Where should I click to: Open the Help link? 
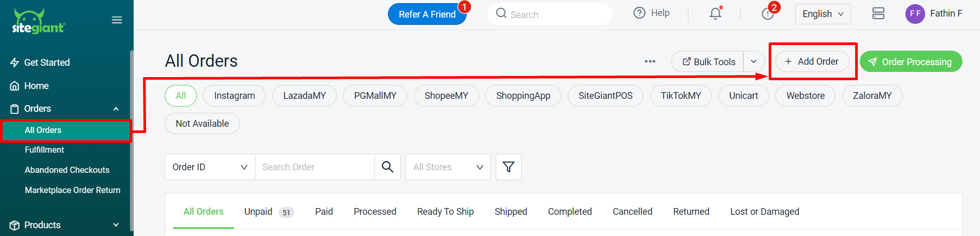click(652, 13)
